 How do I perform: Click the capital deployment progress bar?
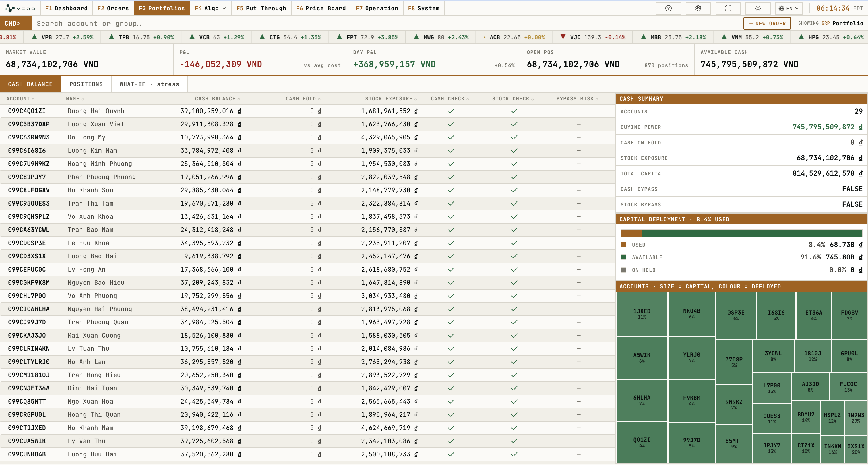coord(741,233)
